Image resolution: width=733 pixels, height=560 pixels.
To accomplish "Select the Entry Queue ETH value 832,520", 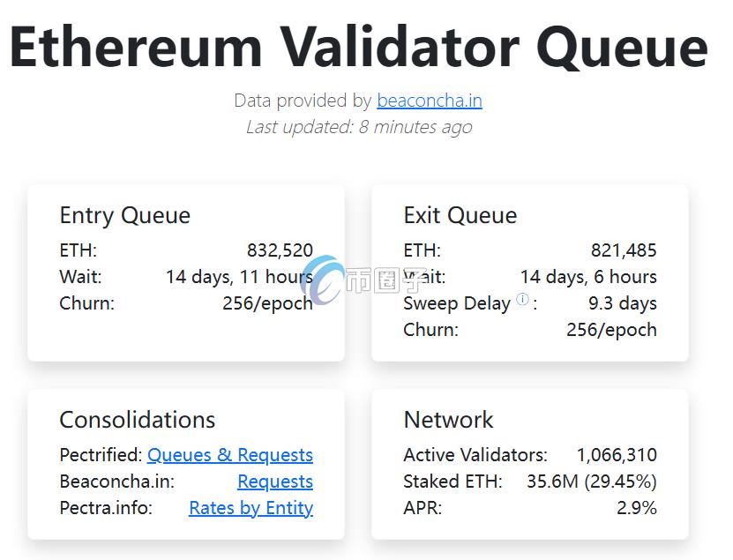I will 280,250.
